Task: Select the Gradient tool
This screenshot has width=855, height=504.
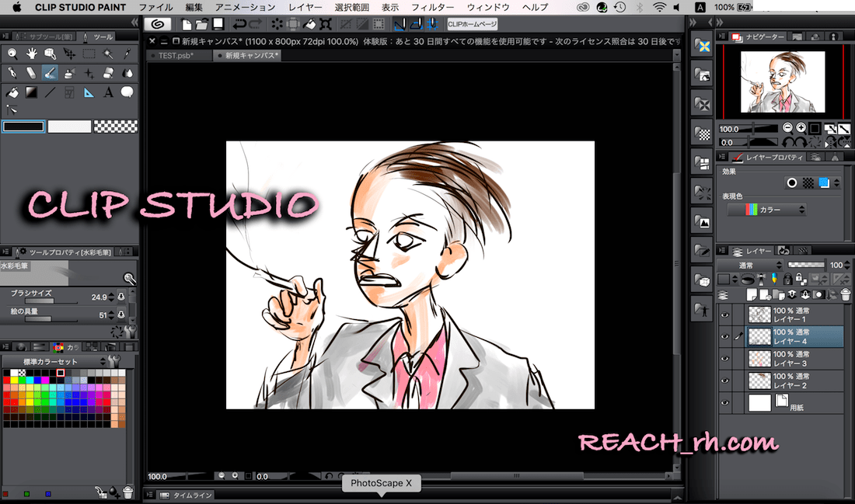Action: point(31,92)
